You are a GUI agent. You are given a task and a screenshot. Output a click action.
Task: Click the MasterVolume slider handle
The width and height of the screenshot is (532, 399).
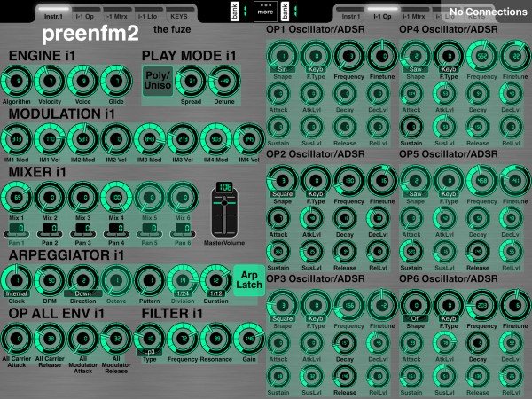click(x=224, y=203)
